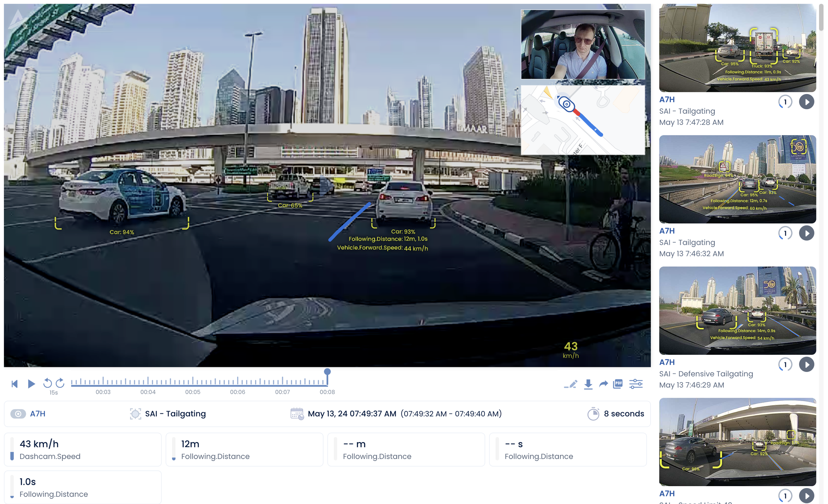828x504 pixels.
Task: Play the 7:47:28 AM Tailgating event
Action: click(x=806, y=102)
